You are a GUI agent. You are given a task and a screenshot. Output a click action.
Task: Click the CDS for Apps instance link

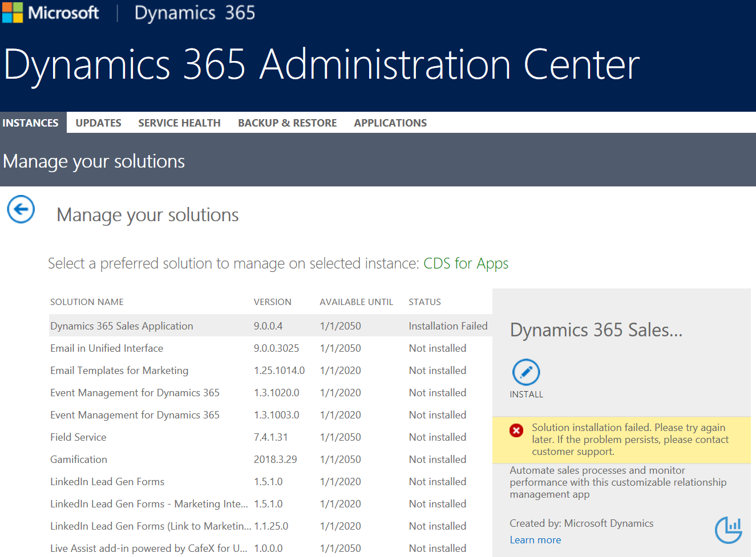(x=466, y=263)
